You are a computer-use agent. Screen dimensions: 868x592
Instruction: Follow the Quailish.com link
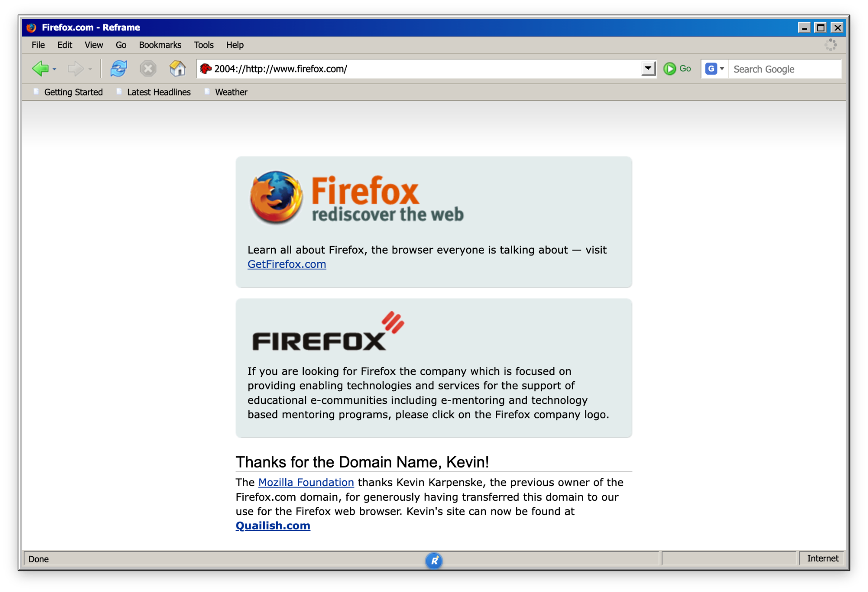click(x=273, y=526)
